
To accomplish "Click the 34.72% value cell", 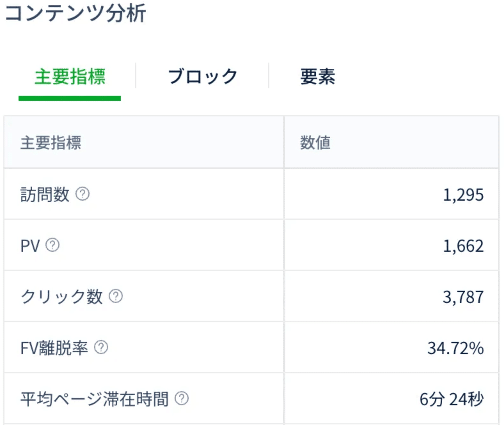I will point(456,348).
